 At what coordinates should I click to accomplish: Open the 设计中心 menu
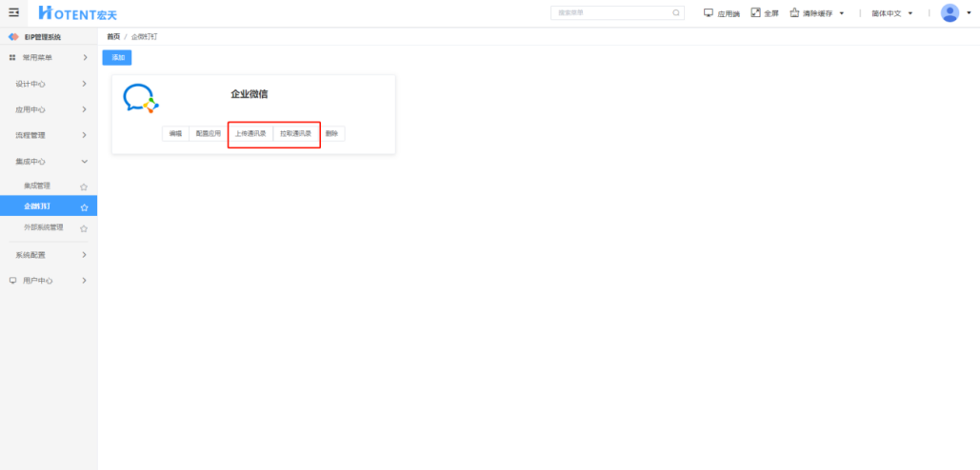coord(49,84)
